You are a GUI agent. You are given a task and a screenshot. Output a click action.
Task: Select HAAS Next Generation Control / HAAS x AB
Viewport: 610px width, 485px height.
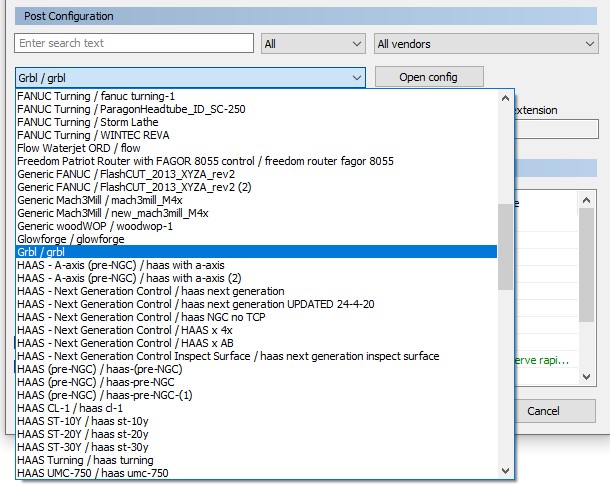256,343
